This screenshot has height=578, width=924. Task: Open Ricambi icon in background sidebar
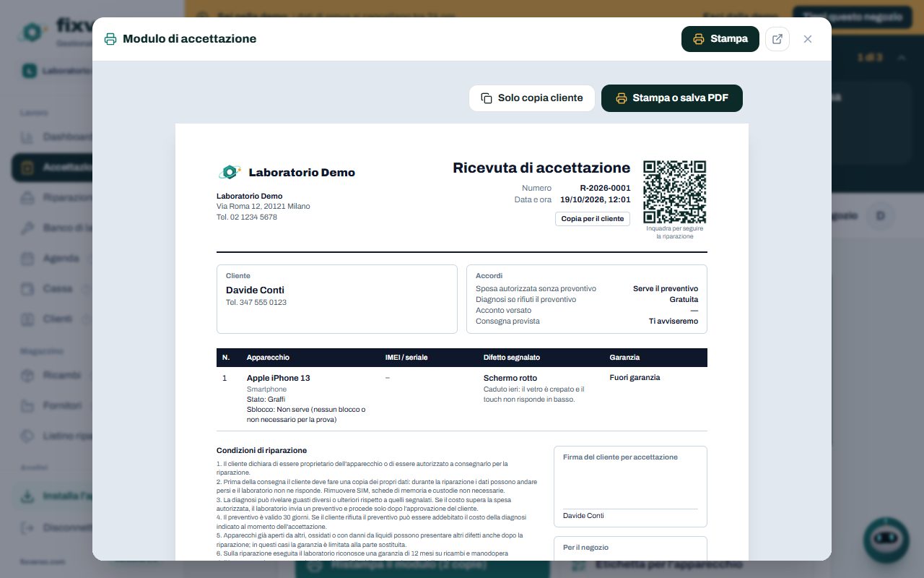[27, 375]
